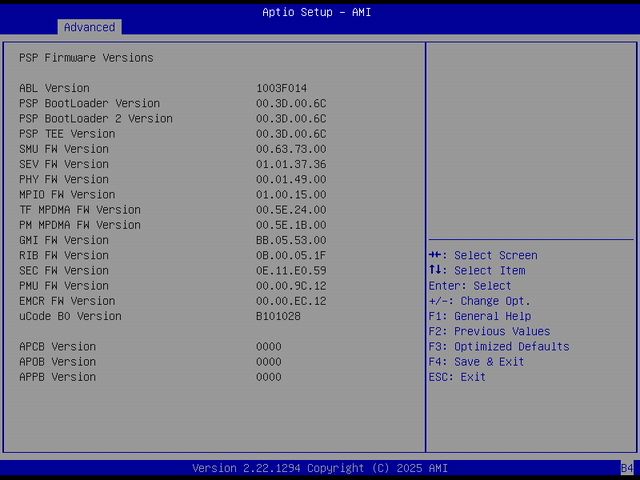Select RIB FW Version label
640x480 pixels.
(x=64, y=256)
